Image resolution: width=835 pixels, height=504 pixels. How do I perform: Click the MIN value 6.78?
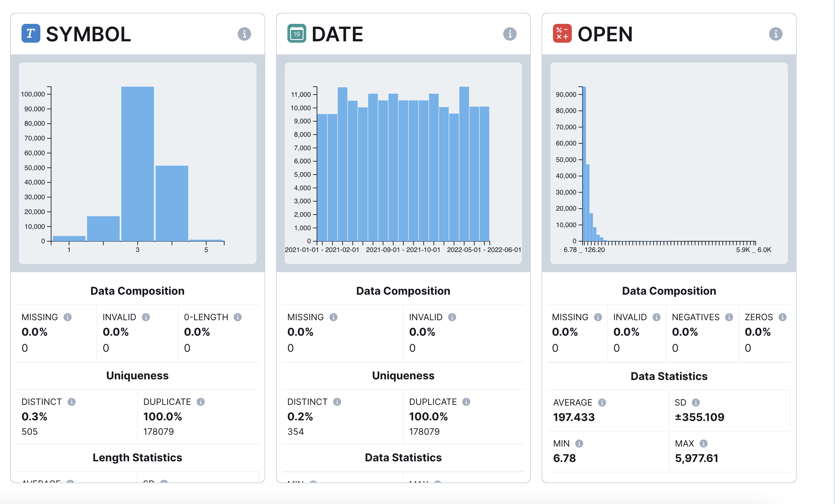(564, 458)
